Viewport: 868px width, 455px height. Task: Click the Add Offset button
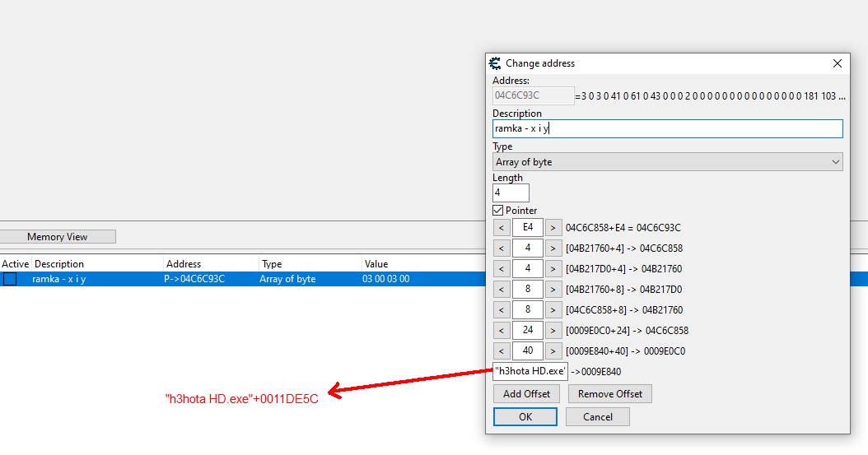pyautogui.click(x=527, y=394)
